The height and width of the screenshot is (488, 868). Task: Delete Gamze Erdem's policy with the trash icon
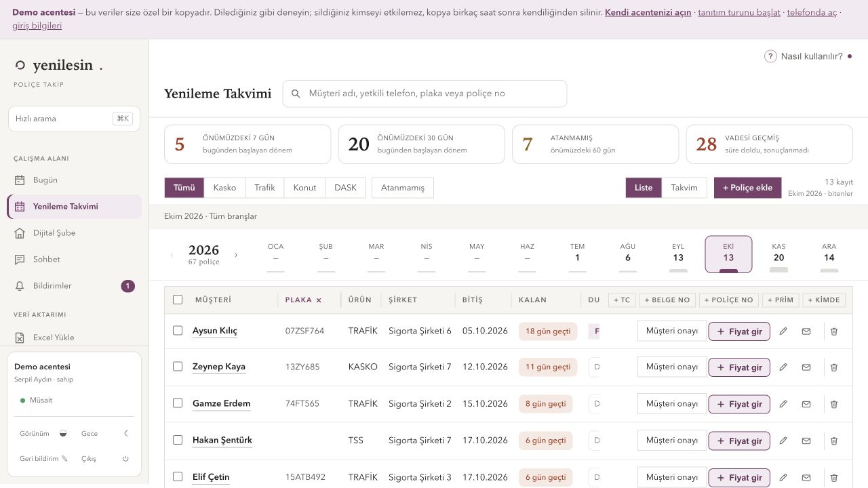834,404
